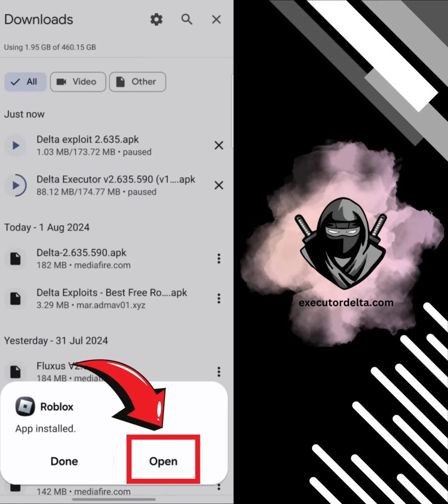Screen dimensions: 448x504
Task: Open options menu for Delta Exploits apk
Action: [219, 298]
